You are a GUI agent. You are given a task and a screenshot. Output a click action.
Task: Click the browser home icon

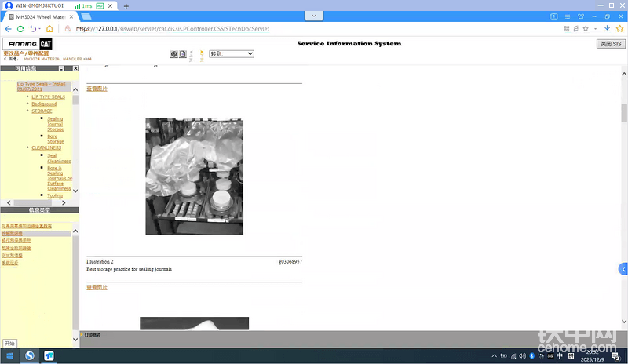(x=49, y=29)
